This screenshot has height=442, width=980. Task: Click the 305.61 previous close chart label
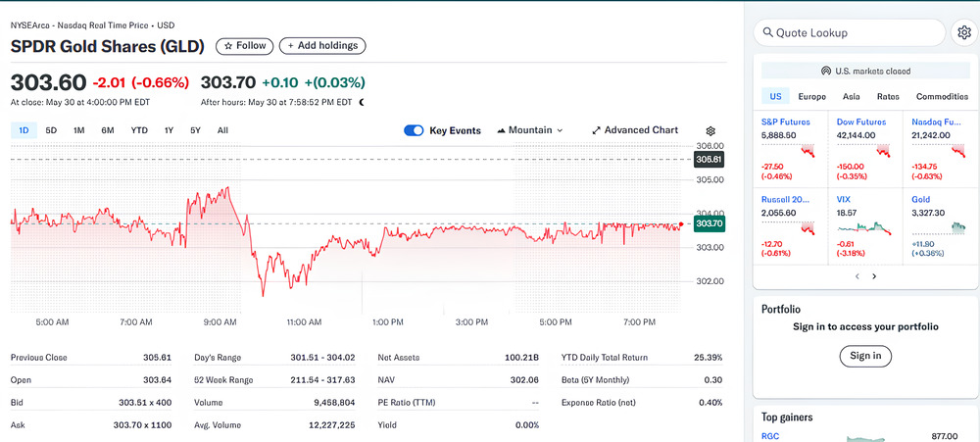click(710, 160)
